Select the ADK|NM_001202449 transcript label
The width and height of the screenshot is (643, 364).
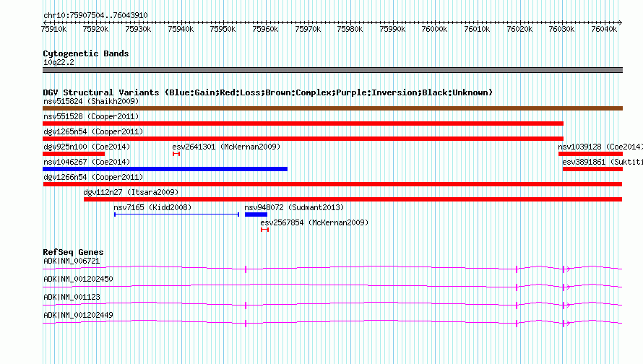78,315
